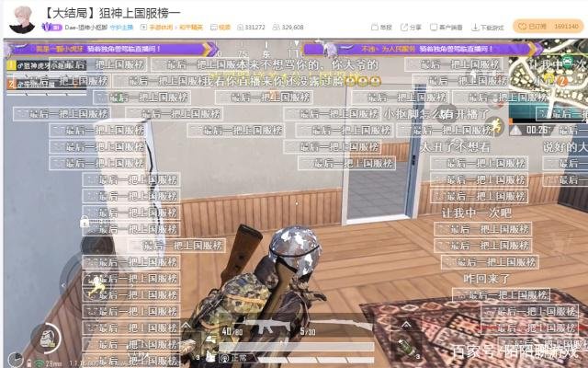Click the danmaku comment 咋回来了
The image size is (588, 368).
[x=486, y=279]
